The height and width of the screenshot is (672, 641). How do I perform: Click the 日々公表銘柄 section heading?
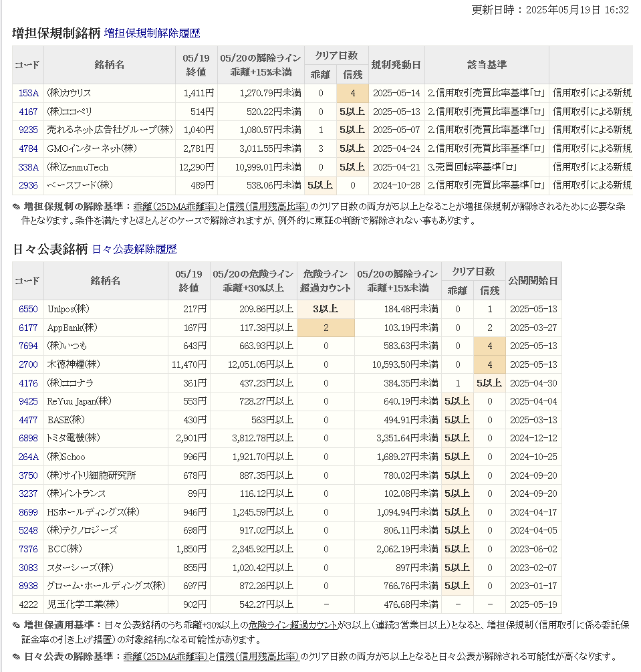click(x=50, y=249)
